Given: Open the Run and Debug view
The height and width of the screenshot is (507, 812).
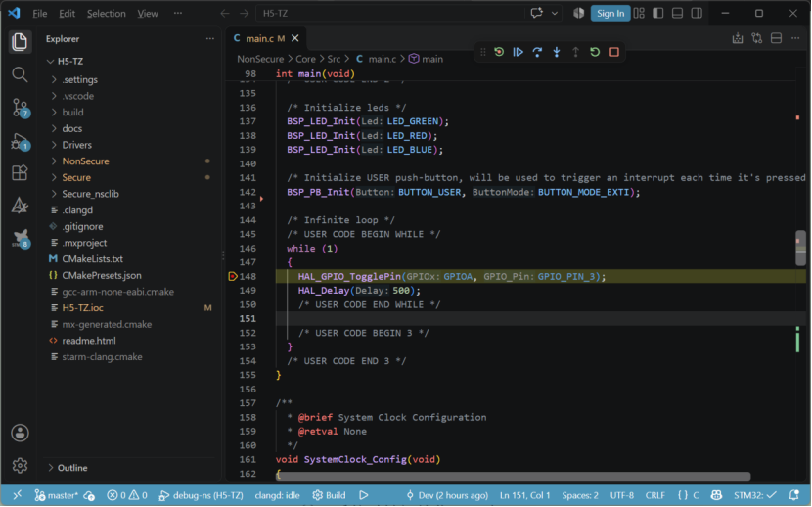Looking at the screenshot, I should click(21, 141).
